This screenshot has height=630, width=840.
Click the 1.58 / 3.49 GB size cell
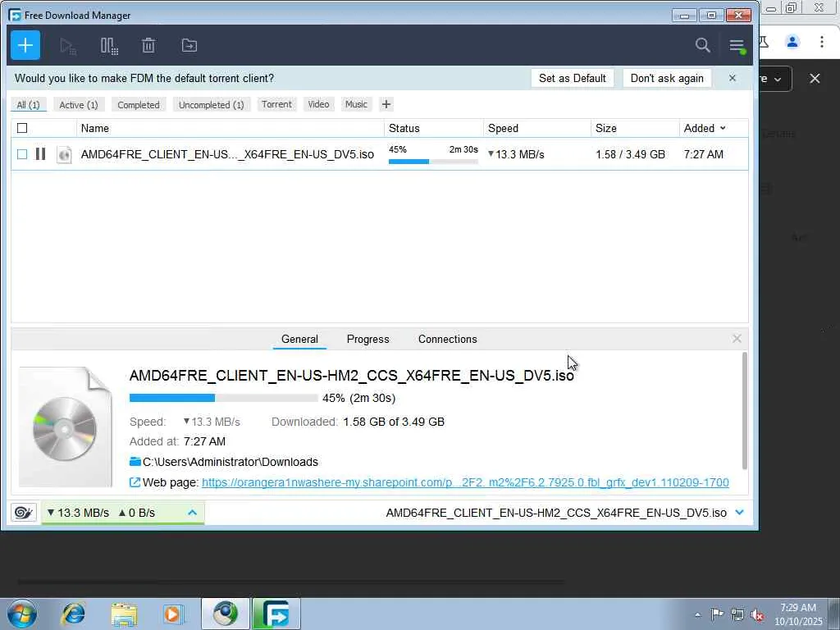click(630, 154)
